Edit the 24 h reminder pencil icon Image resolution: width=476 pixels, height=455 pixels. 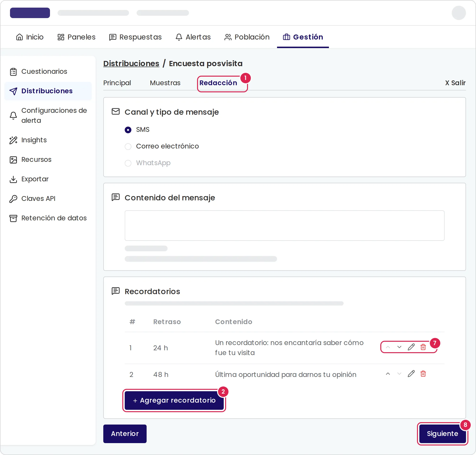[411, 347]
